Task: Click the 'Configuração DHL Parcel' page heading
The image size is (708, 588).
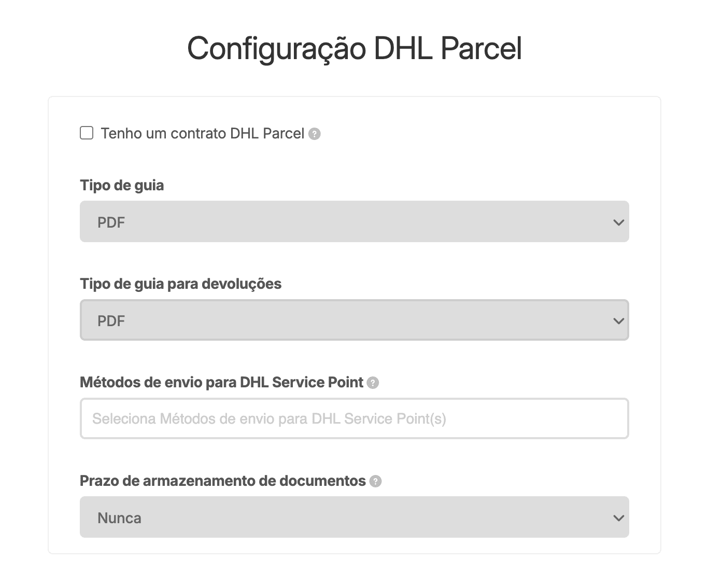Action: click(354, 49)
